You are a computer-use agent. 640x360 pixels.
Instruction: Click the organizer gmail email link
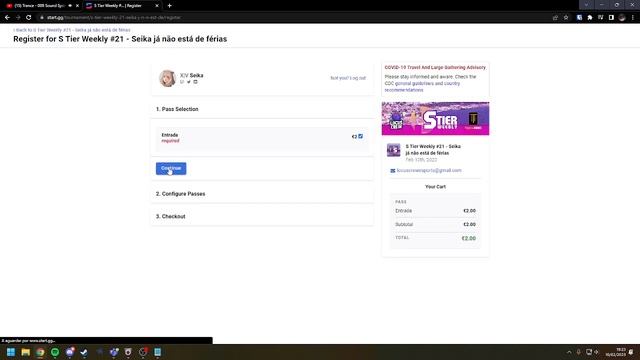tap(429, 171)
